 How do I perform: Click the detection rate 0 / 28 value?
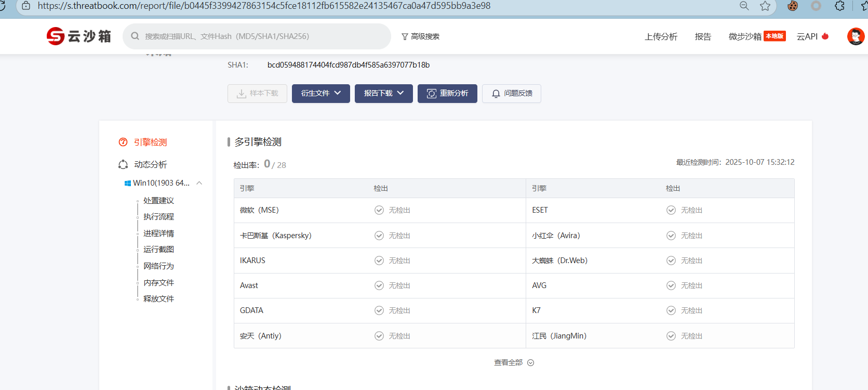point(275,164)
